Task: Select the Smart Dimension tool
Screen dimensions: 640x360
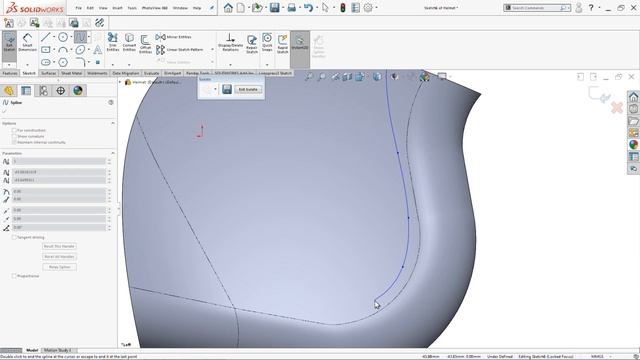Action: tap(27, 42)
